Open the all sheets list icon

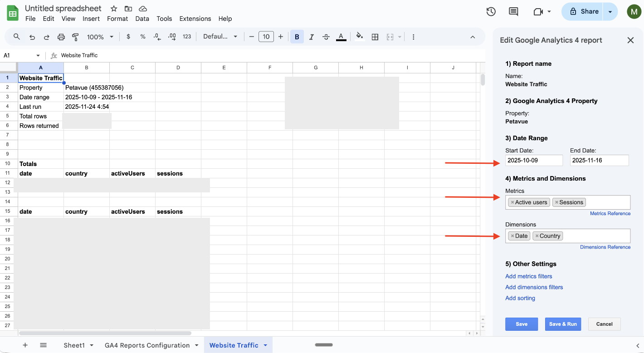(43, 345)
